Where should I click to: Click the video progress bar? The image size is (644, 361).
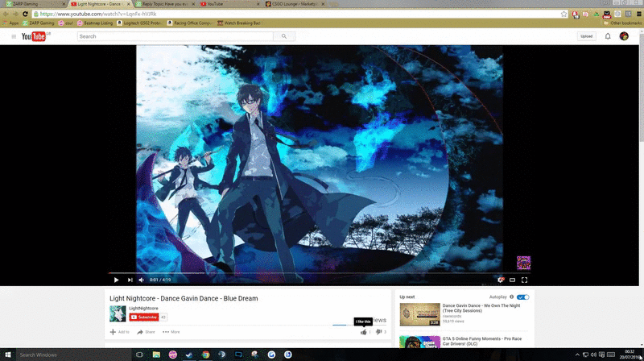pyautogui.click(x=320, y=272)
